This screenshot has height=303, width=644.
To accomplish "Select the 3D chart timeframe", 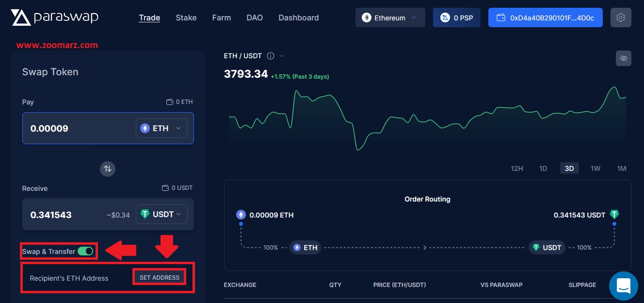I will click(569, 168).
